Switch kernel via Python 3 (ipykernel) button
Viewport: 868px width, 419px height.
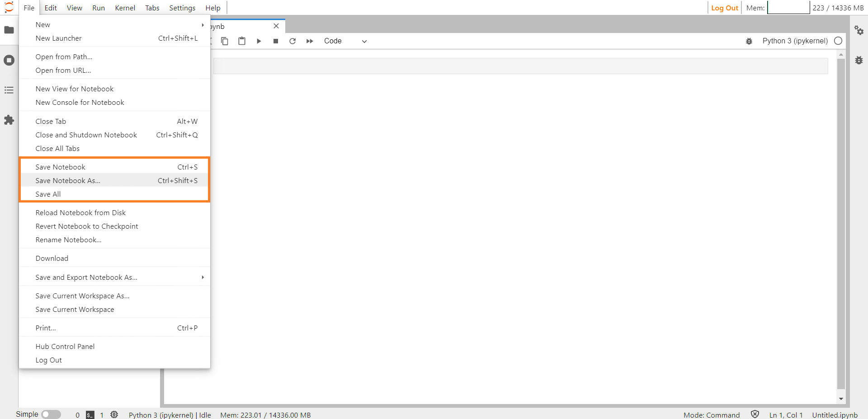[795, 41]
